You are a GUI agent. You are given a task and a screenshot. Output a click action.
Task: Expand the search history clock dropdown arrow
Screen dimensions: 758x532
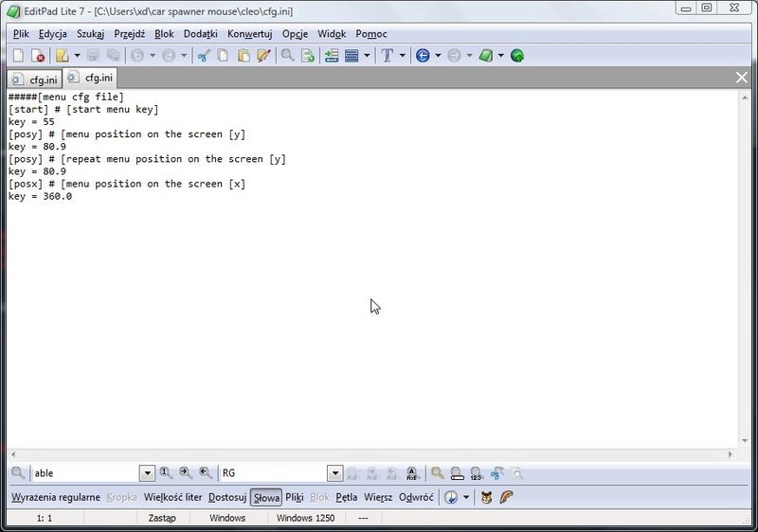tap(466, 497)
